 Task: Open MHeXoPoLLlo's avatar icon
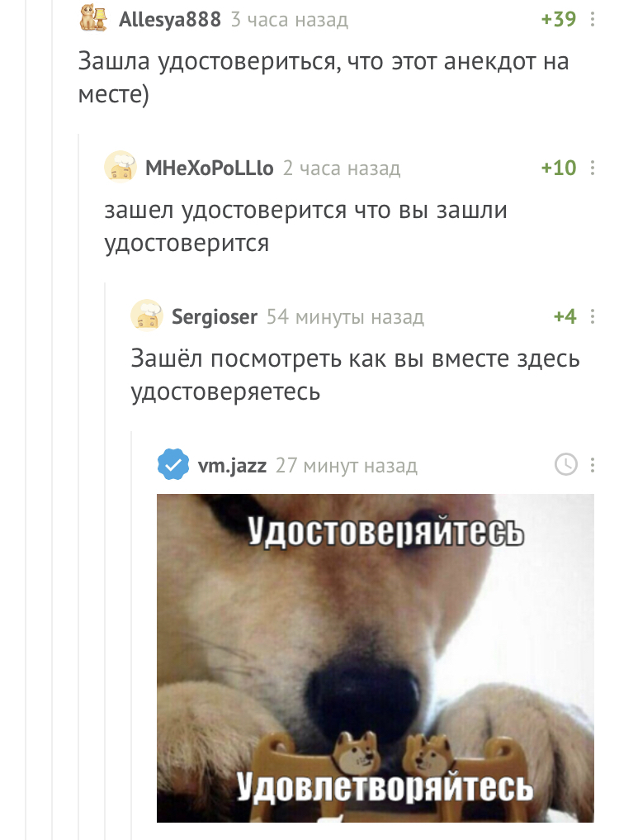pyautogui.click(x=120, y=167)
